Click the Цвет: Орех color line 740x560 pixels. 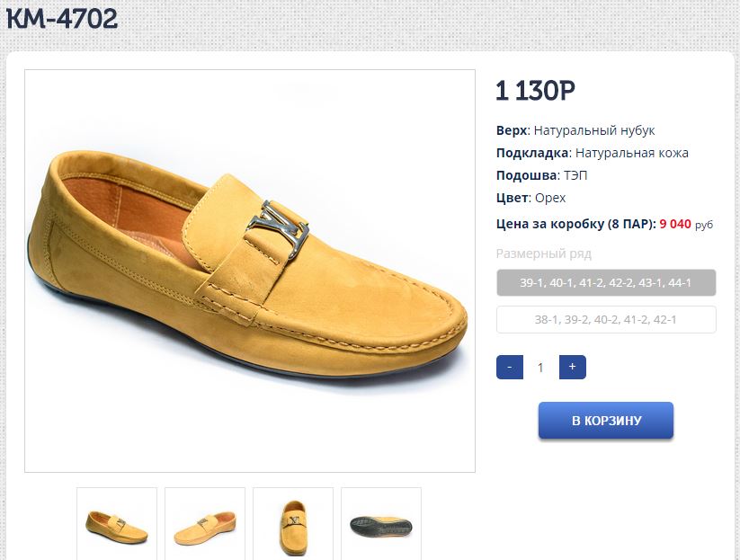pos(530,198)
